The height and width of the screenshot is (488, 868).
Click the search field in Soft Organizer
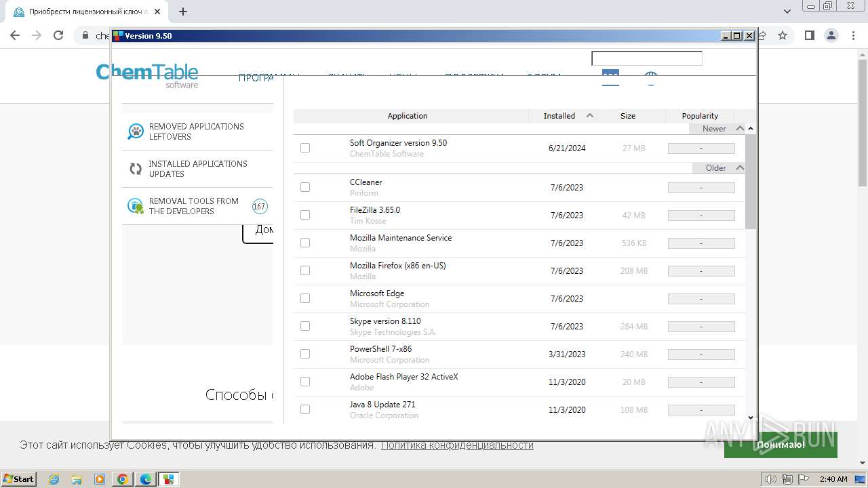tap(647, 58)
